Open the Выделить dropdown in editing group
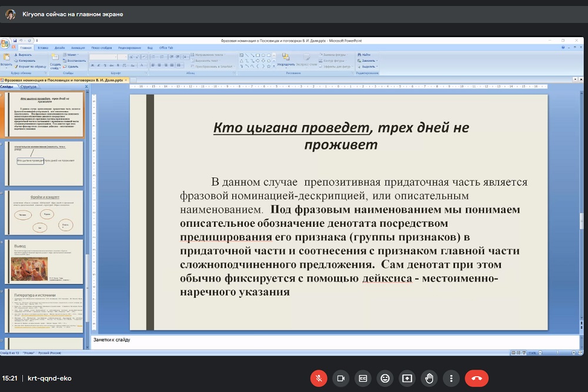The image size is (588, 392). [368, 66]
